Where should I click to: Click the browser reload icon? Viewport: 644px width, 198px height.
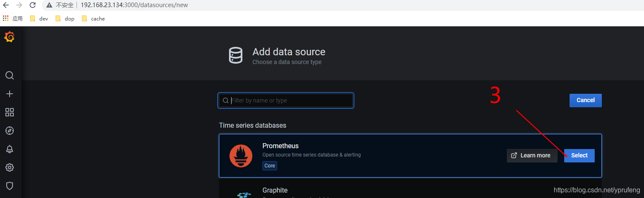click(x=33, y=5)
